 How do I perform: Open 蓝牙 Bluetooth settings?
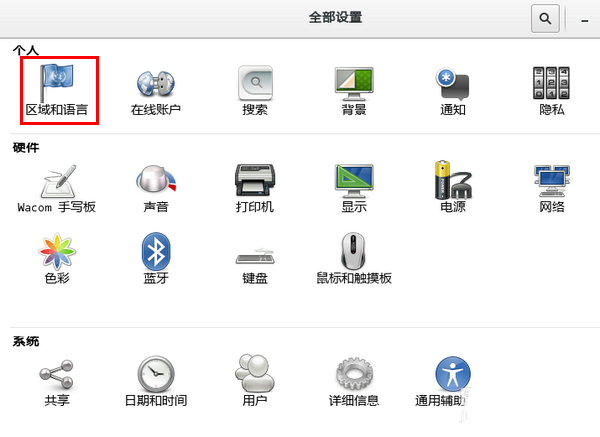[156, 259]
